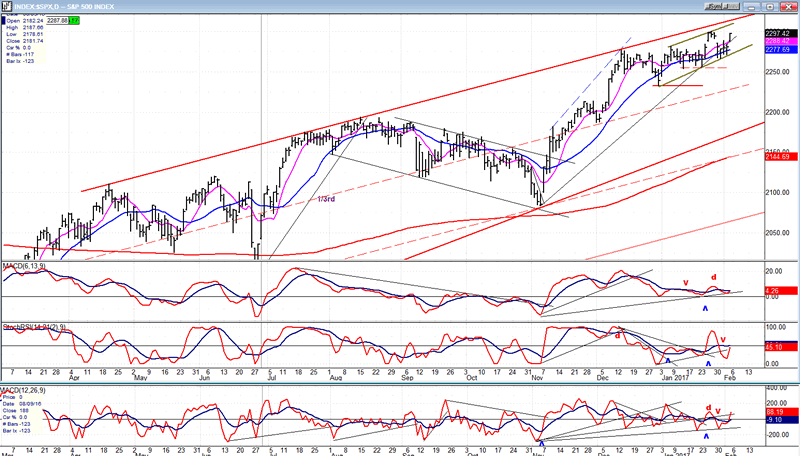Image resolution: width=800 pixels, height=456 pixels.
Task: Click the title text INDEX:$SPX,D – S&P 500 INDEX
Action: tap(64, 6)
